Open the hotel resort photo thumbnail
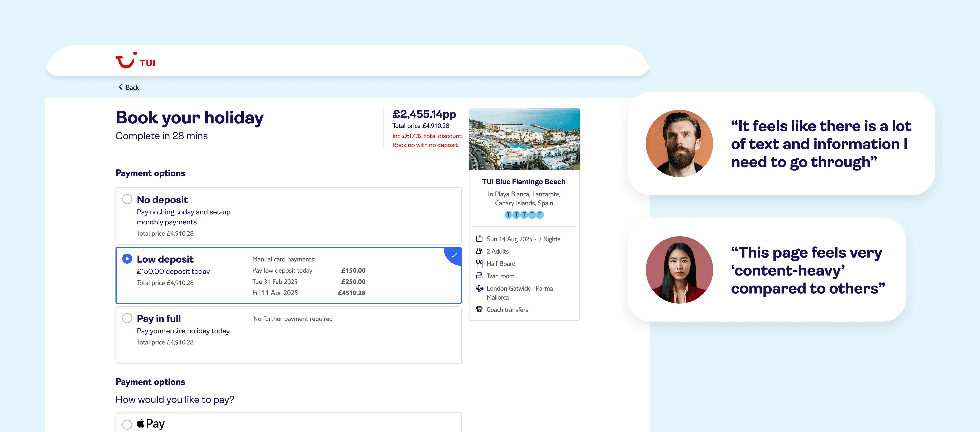 pyautogui.click(x=524, y=139)
